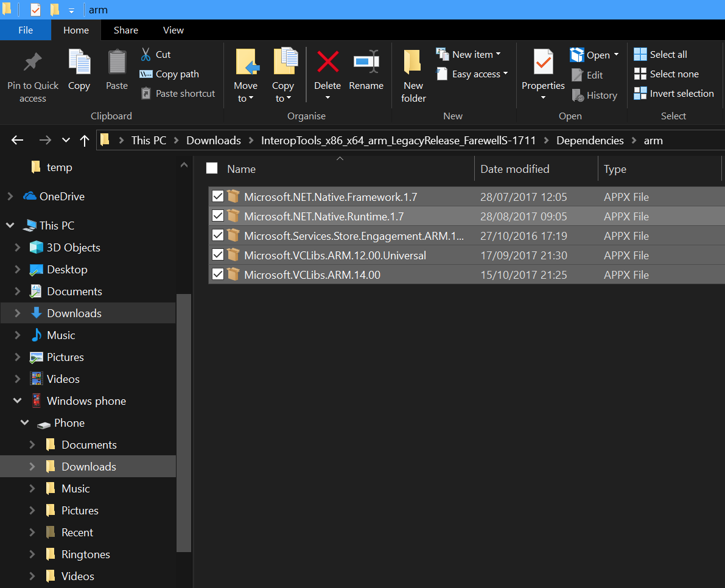Screen dimensions: 725x588
Task: Open the Open button dropdown arrow
Action: click(617, 55)
